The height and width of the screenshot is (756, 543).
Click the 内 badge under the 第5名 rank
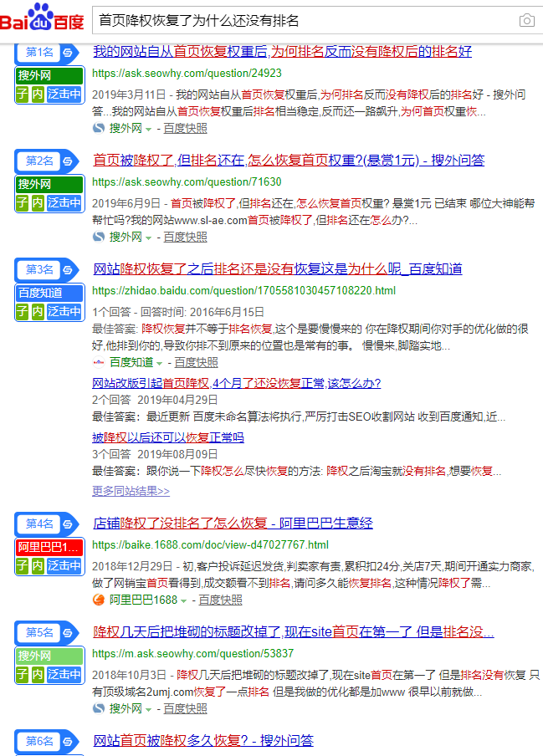(x=38, y=674)
